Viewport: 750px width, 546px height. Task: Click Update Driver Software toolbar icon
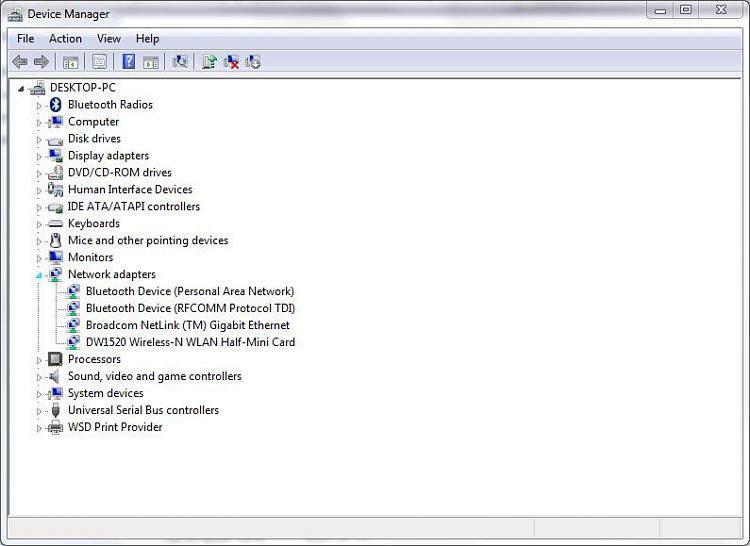click(x=209, y=62)
